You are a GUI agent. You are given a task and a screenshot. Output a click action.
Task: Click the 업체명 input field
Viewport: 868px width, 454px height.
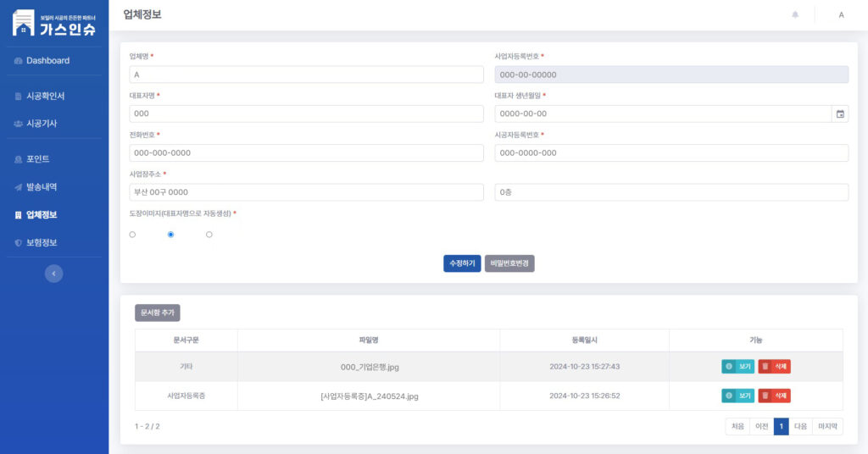tap(306, 75)
